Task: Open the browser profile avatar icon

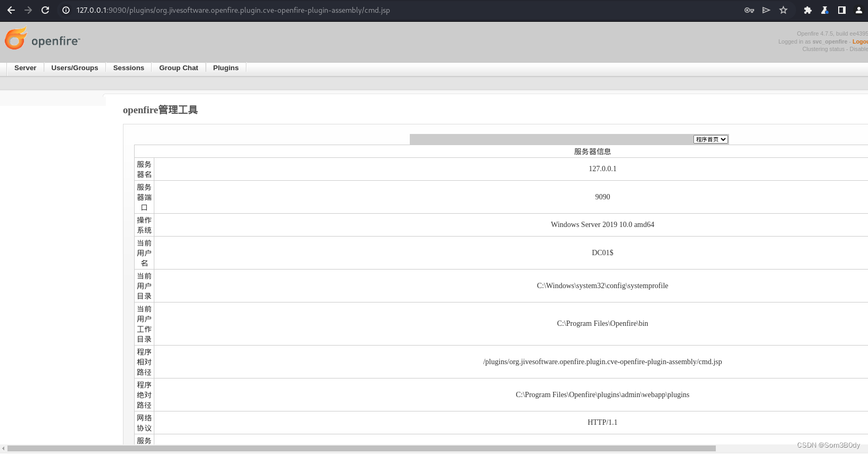Action: click(859, 10)
